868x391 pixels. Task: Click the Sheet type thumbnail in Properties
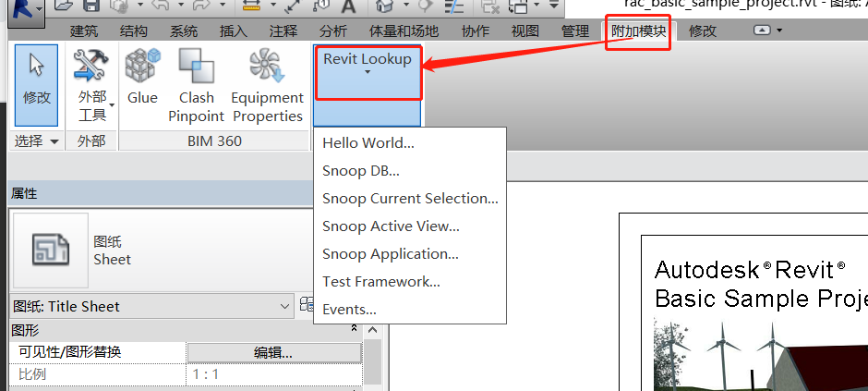click(x=51, y=250)
